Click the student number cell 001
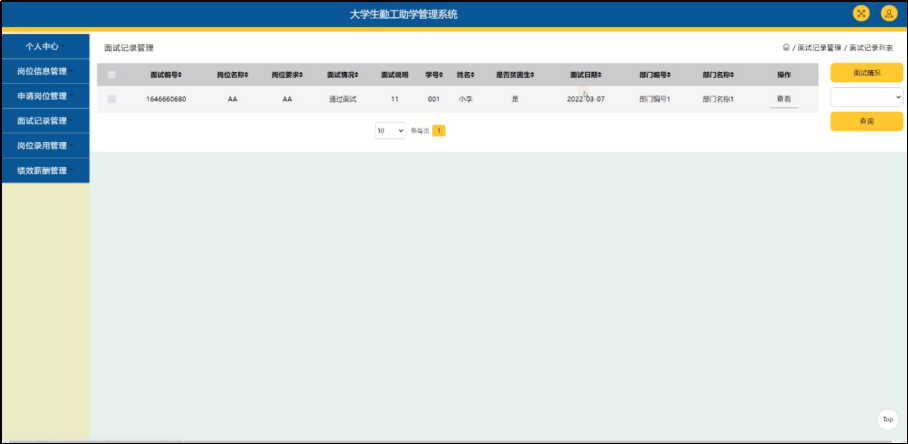This screenshot has height=444, width=908. coord(434,99)
